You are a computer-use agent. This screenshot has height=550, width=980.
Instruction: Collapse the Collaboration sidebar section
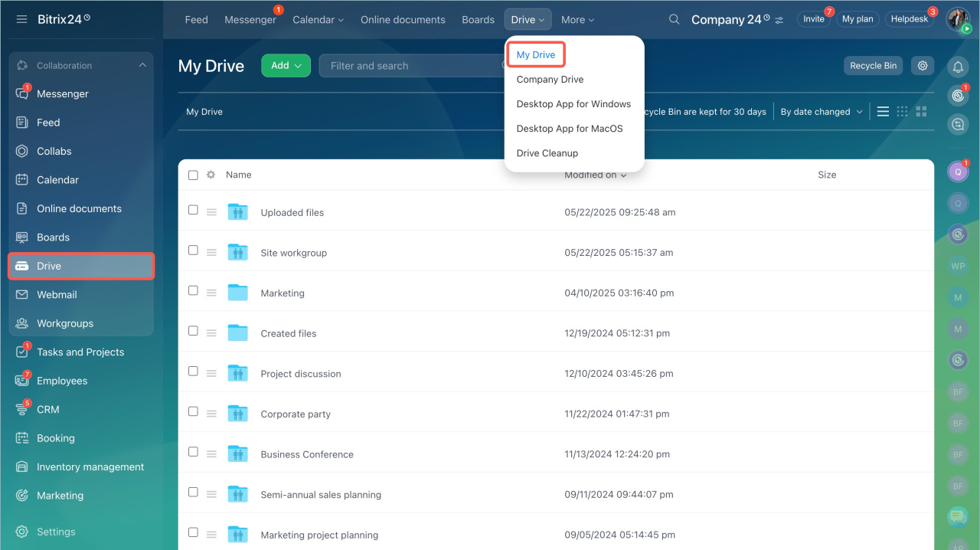pyautogui.click(x=142, y=66)
